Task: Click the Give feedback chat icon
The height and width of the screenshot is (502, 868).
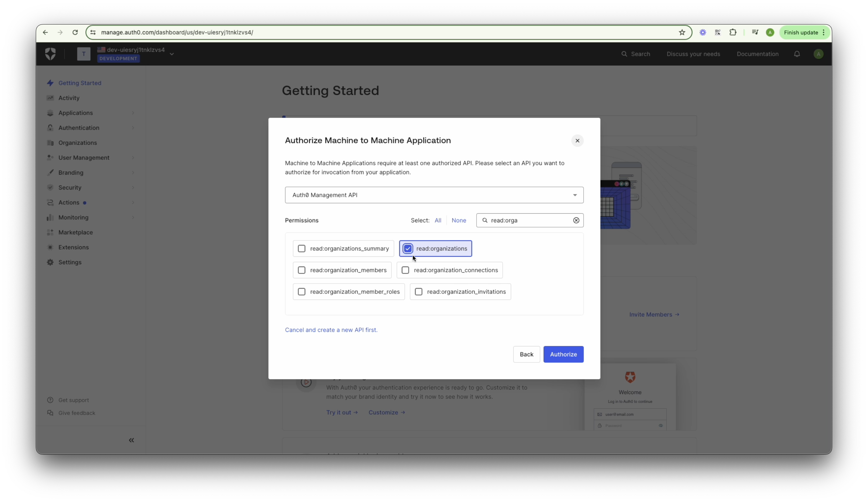Action: click(x=50, y=413)
